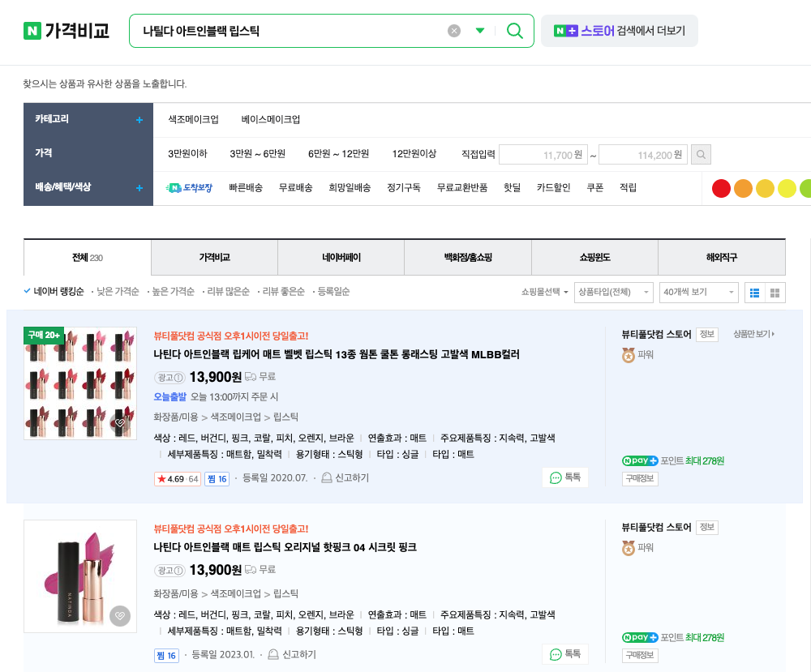Clear the search field using the X icon
Viewport: 811px width, 672px height.
454,30
